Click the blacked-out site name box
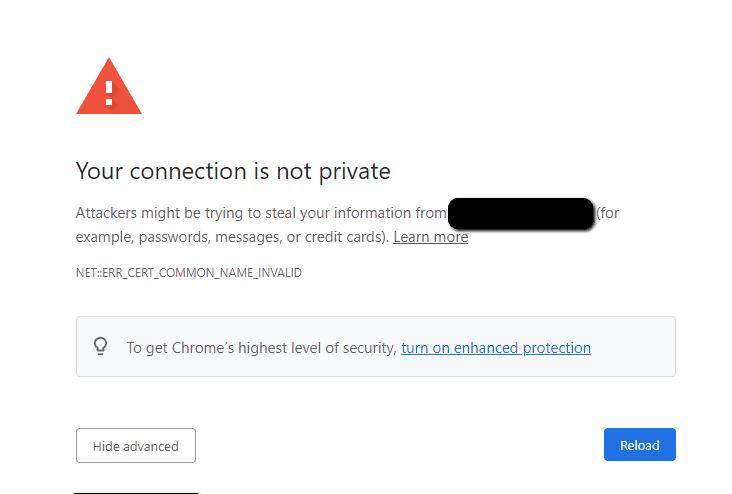 point(521,214)
